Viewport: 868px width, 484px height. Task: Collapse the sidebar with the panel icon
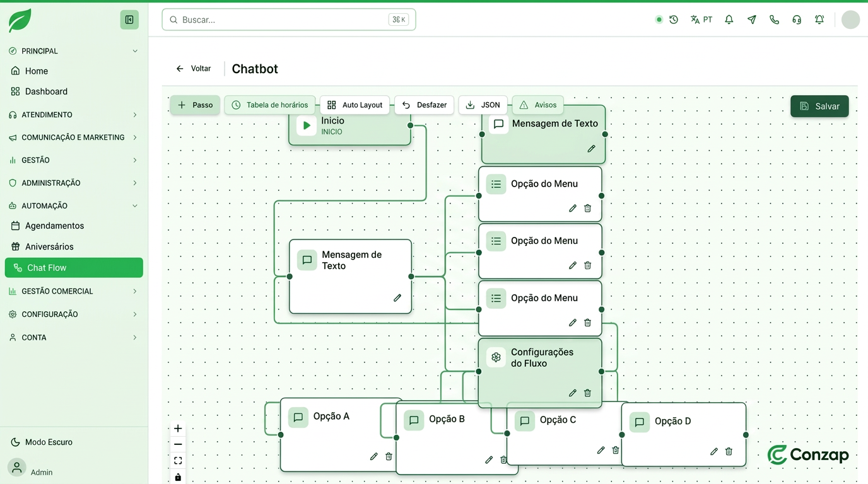[x=129, y=20]
